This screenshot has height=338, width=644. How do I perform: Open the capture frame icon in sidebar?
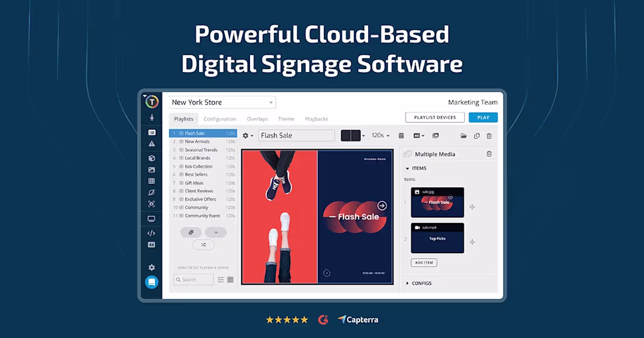tap(152, 204)
